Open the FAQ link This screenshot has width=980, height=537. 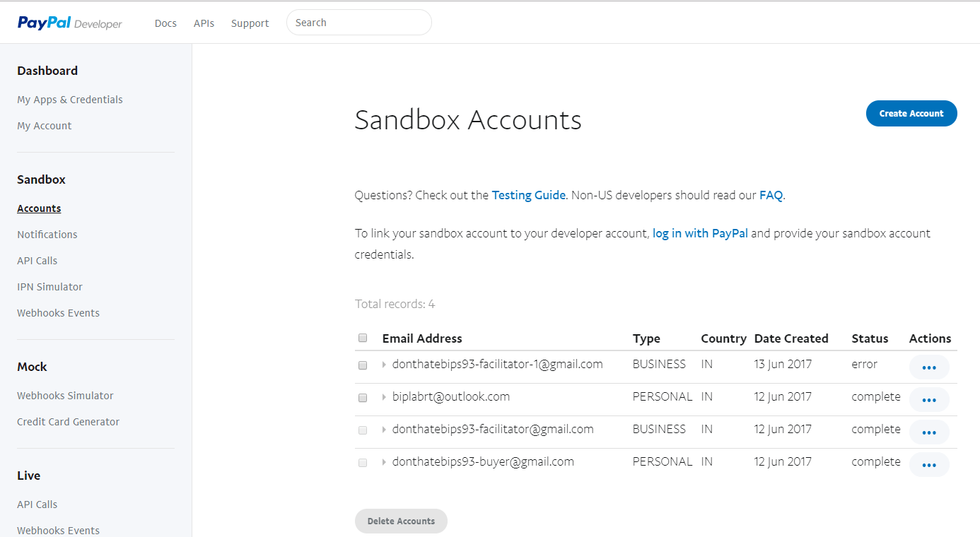tap(771, 195)
